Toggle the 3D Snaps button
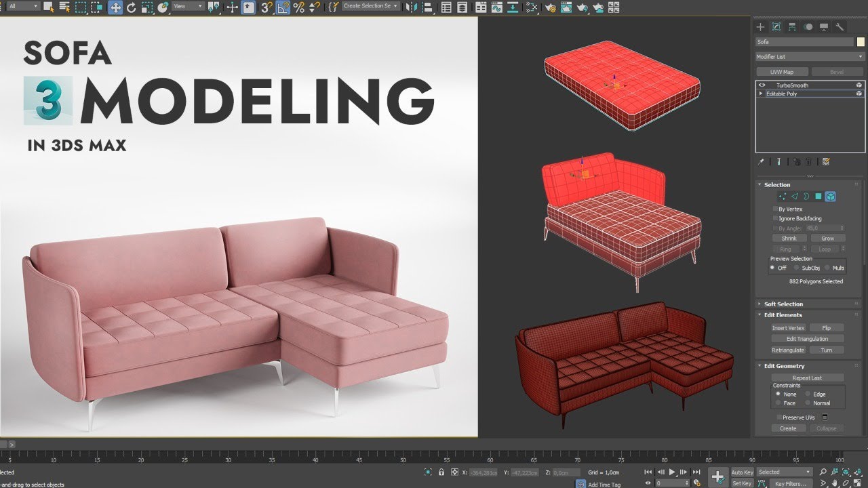The height and width of the screenshot is (488, 868). (x=267, y=7)
